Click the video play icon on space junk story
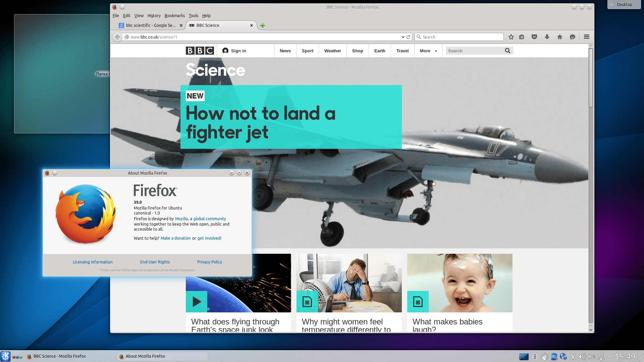The width and height of the screenshot is (644, 362). (197, 302)
